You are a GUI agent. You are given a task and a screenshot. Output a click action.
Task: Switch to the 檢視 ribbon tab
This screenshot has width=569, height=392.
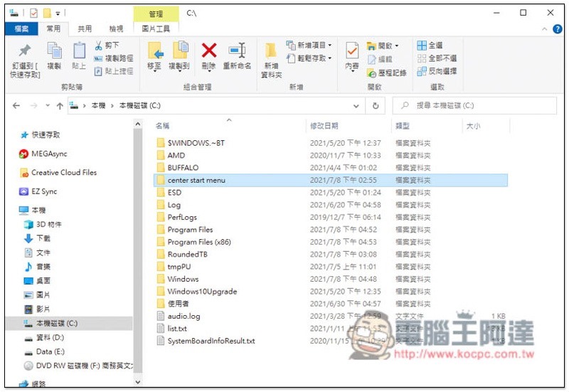tap(116, 28)
